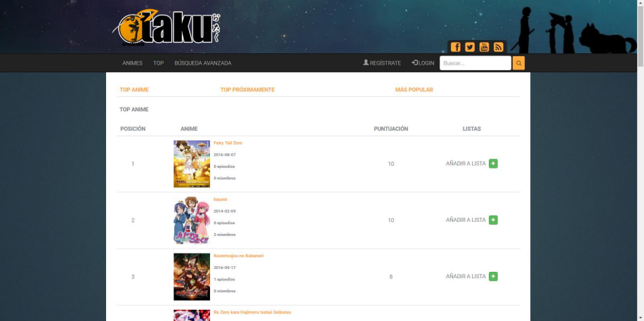Click the POSICIÓN column header

133,129
